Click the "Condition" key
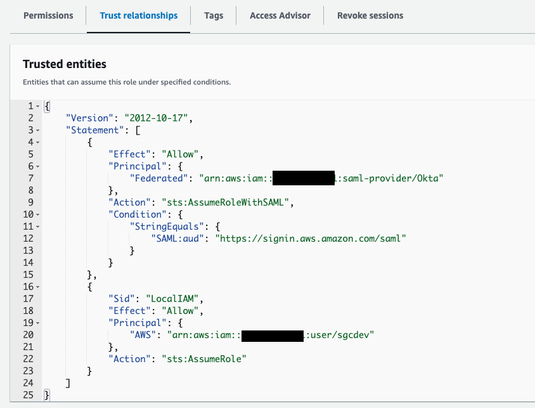This screenshot has width=535, height=408. point(137,214)
